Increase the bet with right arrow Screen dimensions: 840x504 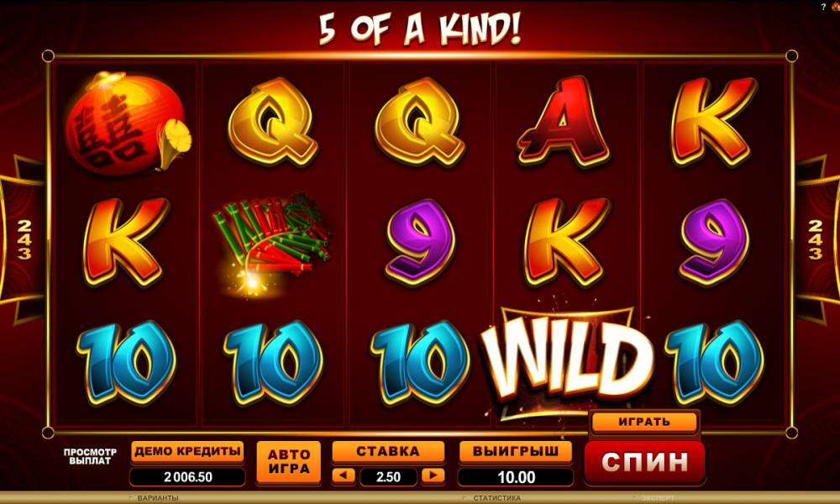coord(433,475)
